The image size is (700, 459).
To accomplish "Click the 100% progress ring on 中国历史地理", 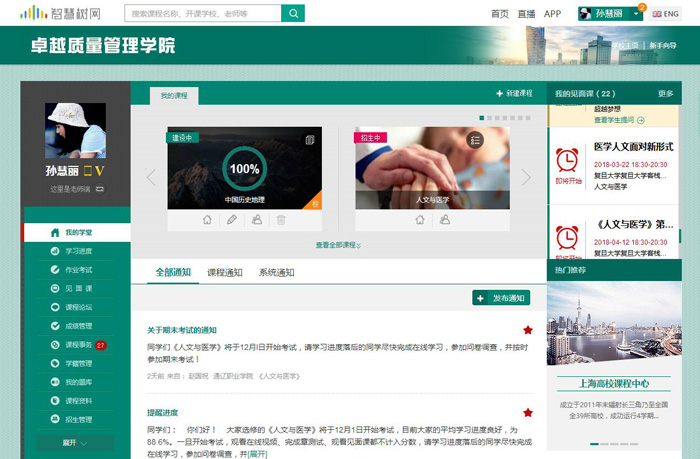I will (x=244, y=169).
